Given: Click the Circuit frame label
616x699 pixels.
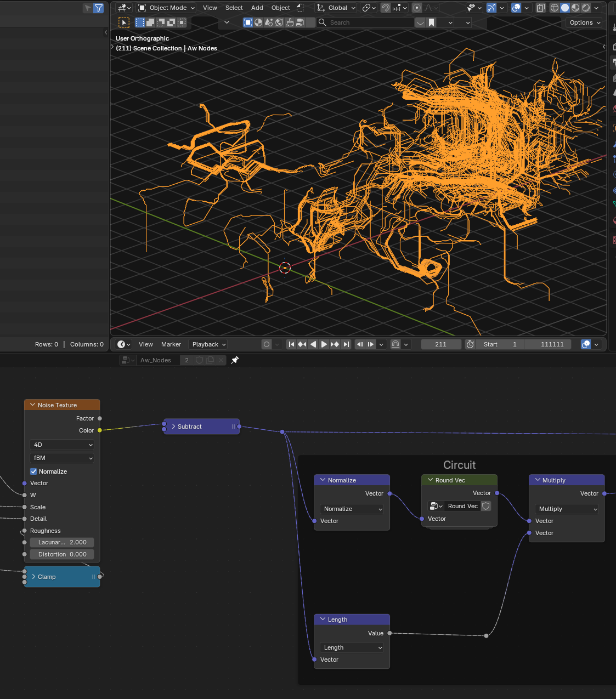Looking at the screenshot, I should point(459,465).
